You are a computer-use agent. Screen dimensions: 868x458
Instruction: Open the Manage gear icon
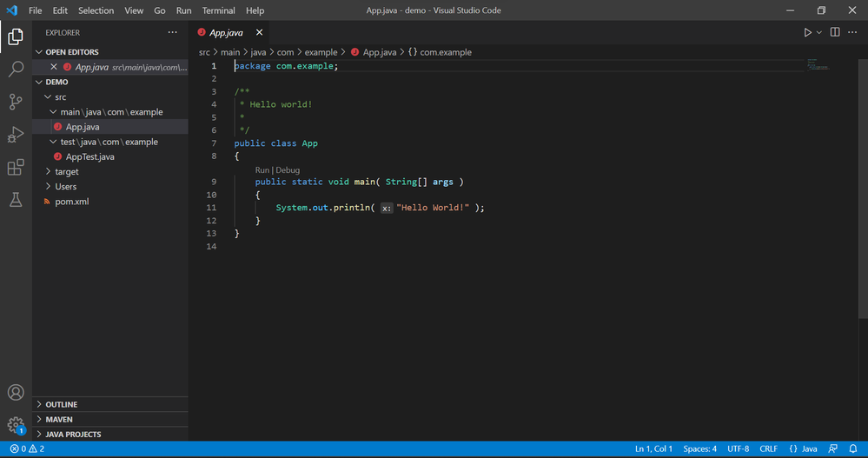click(x=16, y=425)
